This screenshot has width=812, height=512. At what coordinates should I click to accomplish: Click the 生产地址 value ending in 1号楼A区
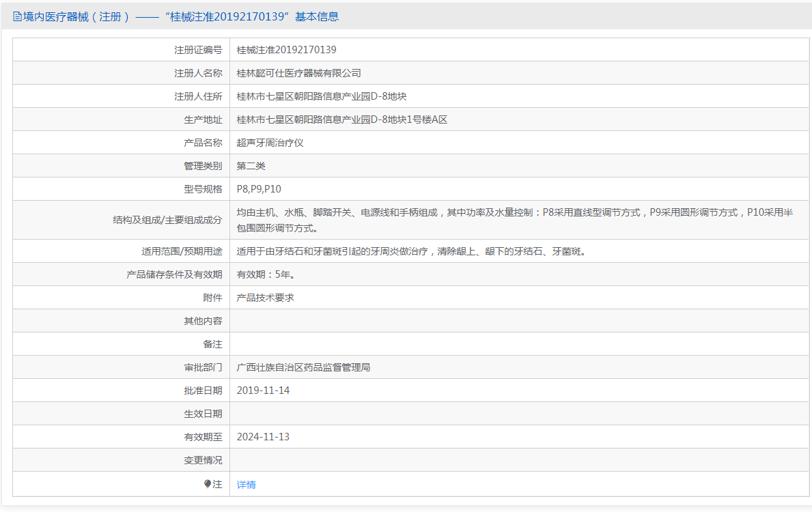point(341,119)
